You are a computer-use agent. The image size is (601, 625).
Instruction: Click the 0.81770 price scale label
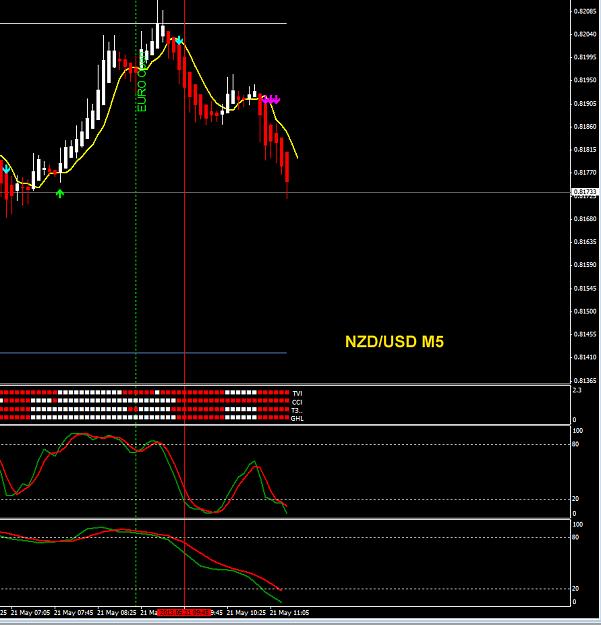tap(585, 173)
